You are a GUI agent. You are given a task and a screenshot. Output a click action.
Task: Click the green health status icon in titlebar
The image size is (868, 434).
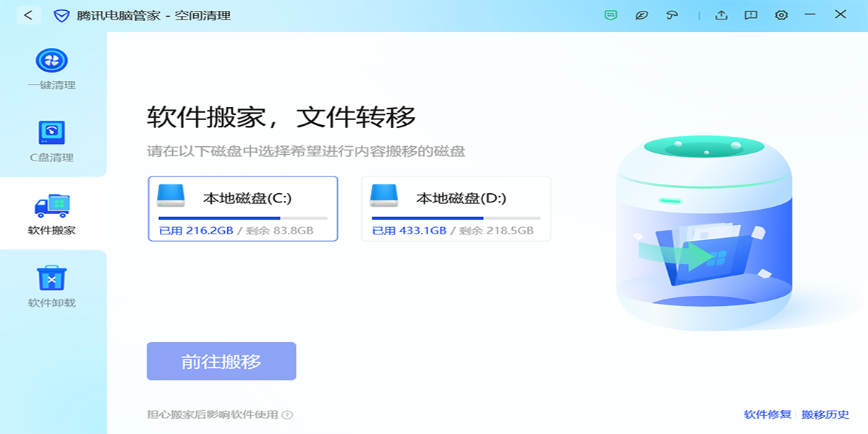(x=610, y=14)
